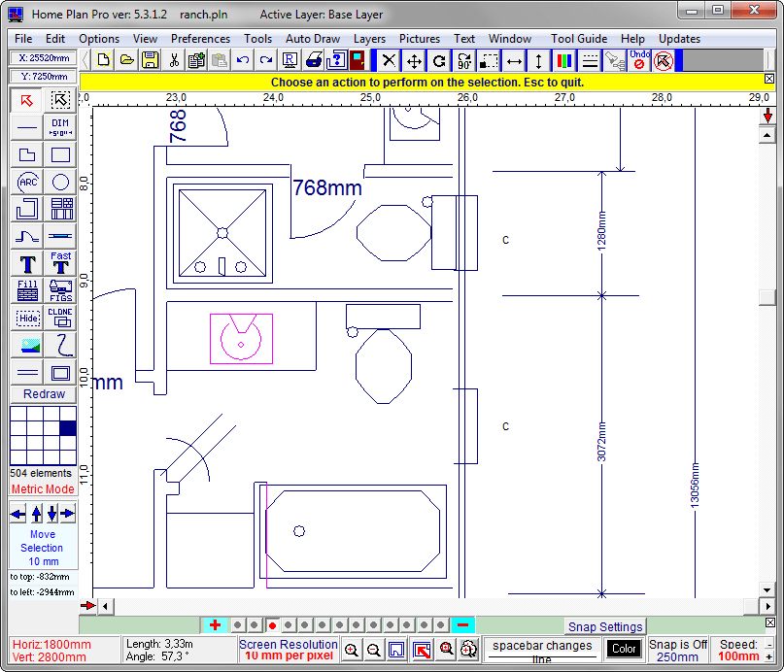784x672 pixels.
Task: Select the last zoom level dot before the minus
Action: tap(440, 625)
